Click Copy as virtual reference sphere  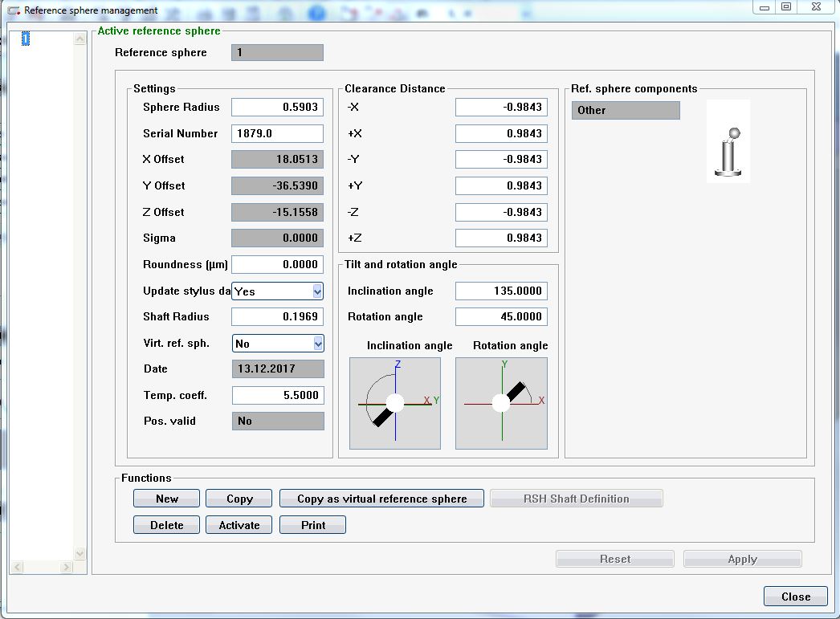(x=381, y=498)
